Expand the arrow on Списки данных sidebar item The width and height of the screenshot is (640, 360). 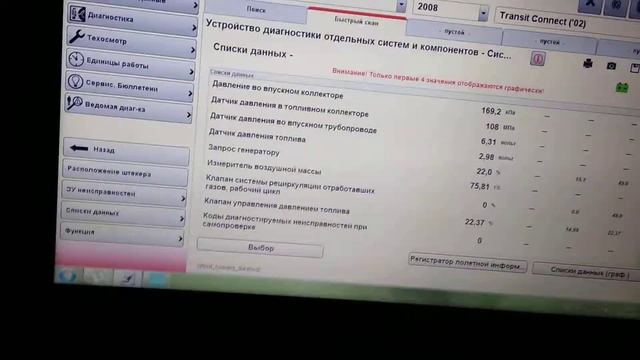tap(182, 219)
